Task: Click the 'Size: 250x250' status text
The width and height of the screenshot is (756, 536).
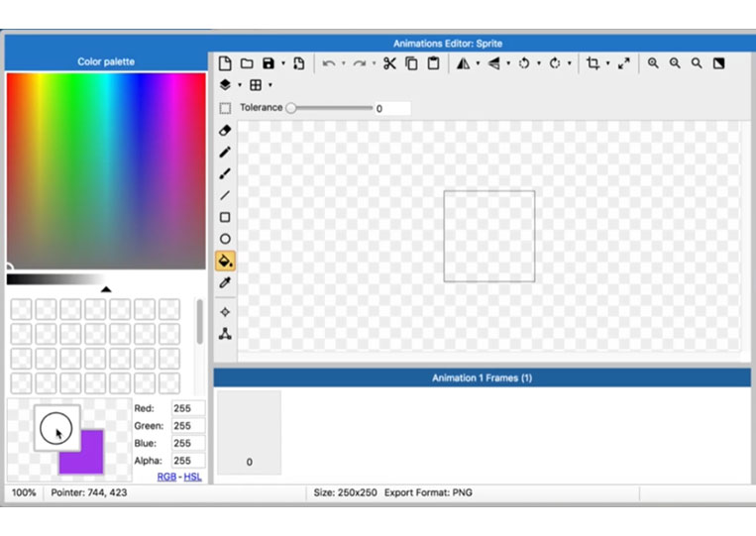Action: click(x=345, y=492)
